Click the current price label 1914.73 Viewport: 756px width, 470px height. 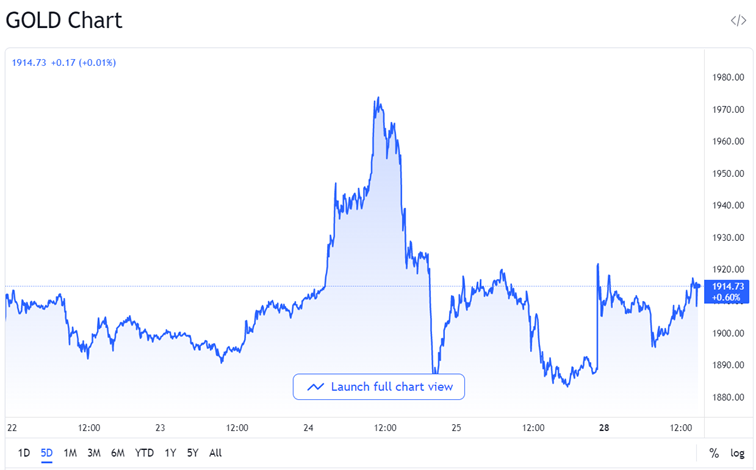[x=727, y=287]
